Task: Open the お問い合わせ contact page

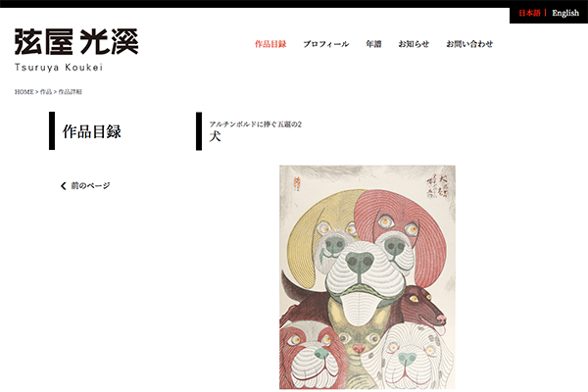Action: click(x=469, y=44)
